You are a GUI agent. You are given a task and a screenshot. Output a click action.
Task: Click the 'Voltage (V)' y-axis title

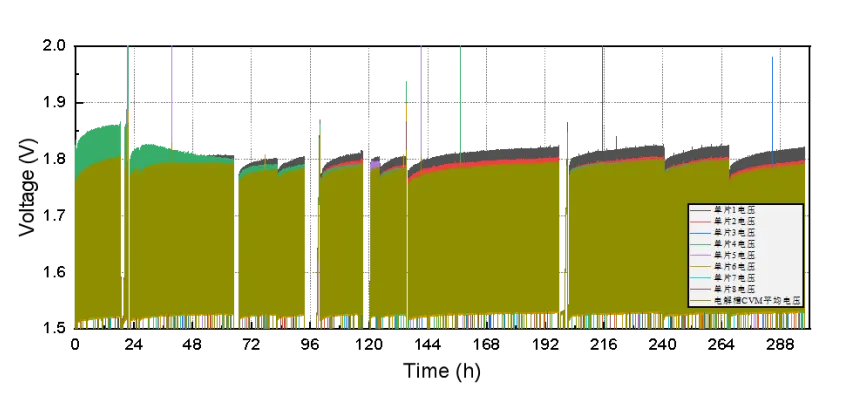coord(27,187)
